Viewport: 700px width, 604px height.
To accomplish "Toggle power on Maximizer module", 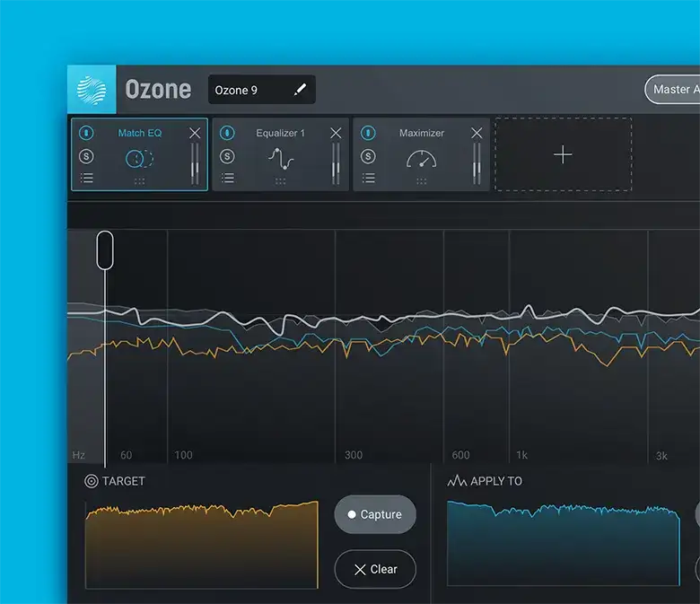I will [368, 133].
